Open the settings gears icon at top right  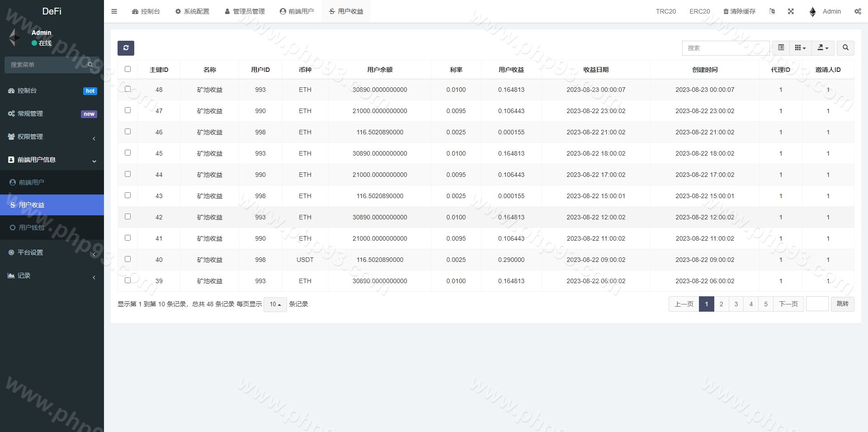tap(858, 11)
